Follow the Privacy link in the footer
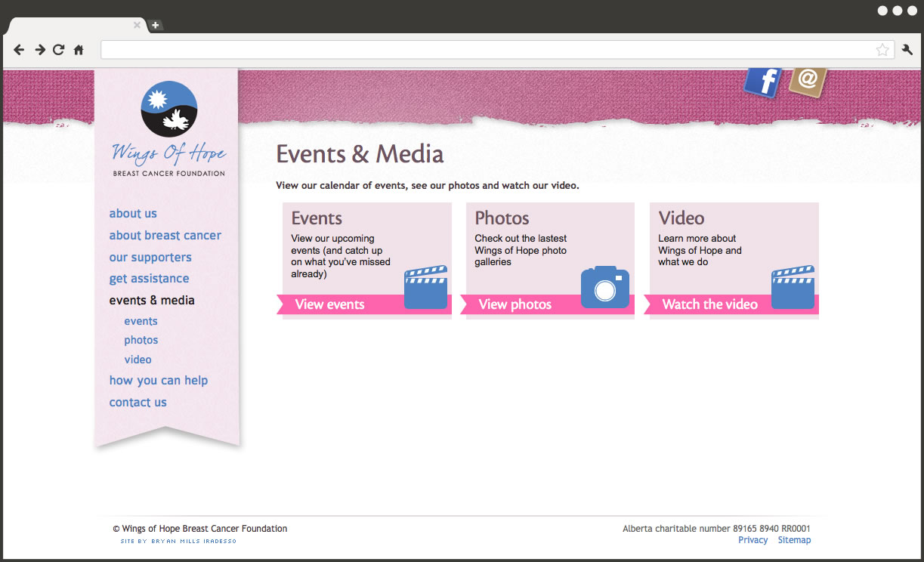This screenshot has width=924, height=562. click(x=752, y=540)
